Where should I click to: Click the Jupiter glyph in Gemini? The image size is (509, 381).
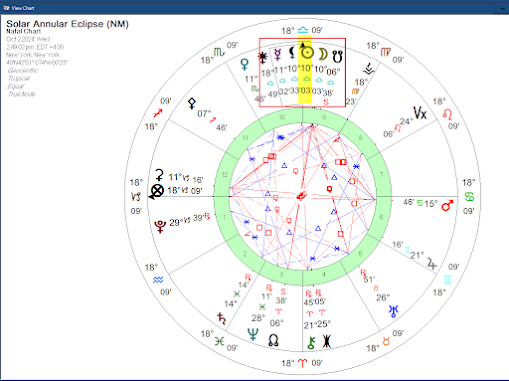coord(432,263)
